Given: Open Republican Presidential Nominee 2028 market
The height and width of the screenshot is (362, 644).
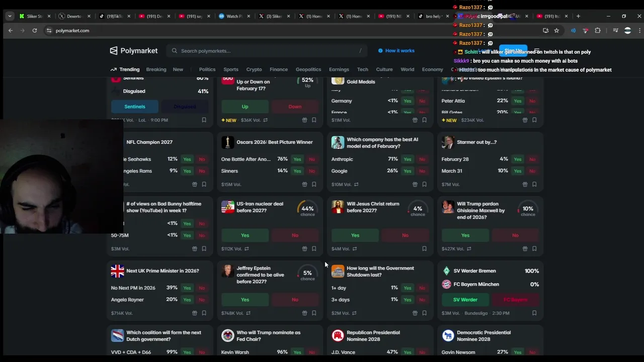Looking at the screenshot, I should click(373, 336).
